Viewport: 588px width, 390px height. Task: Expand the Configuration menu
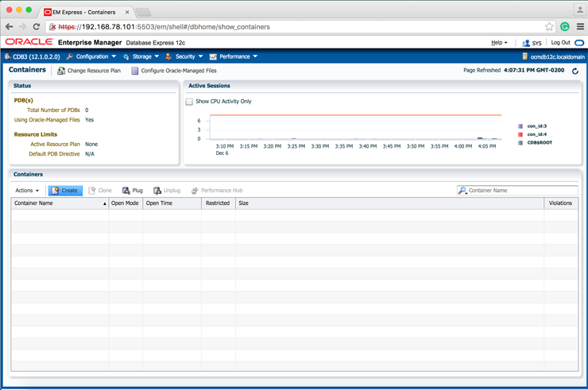(91, 56)
